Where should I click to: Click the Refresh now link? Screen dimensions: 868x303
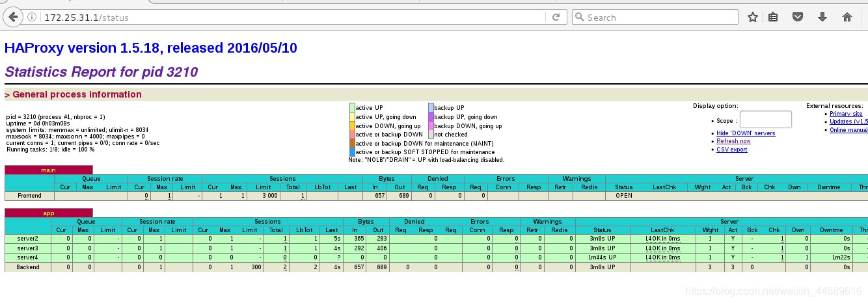tap(733, 141)
